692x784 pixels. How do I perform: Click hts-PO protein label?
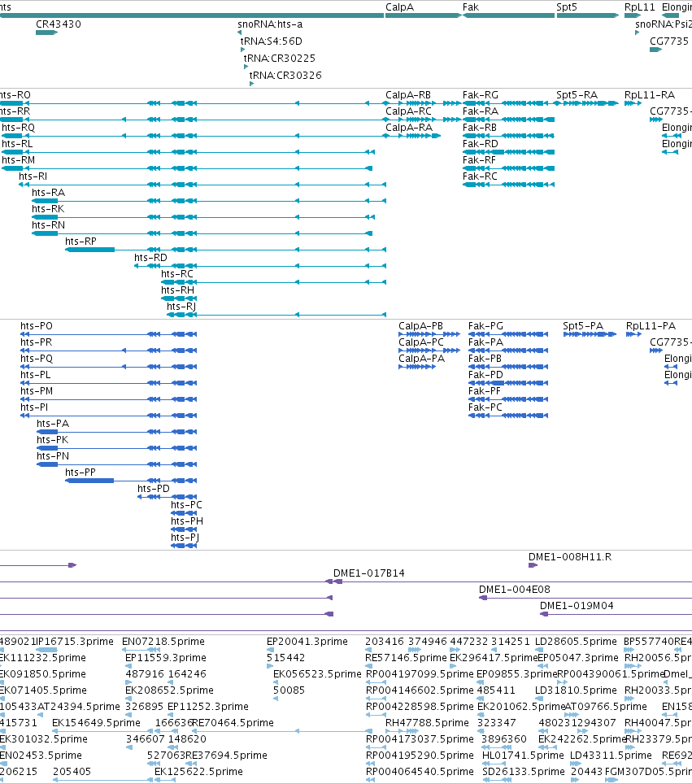(37, 326)
